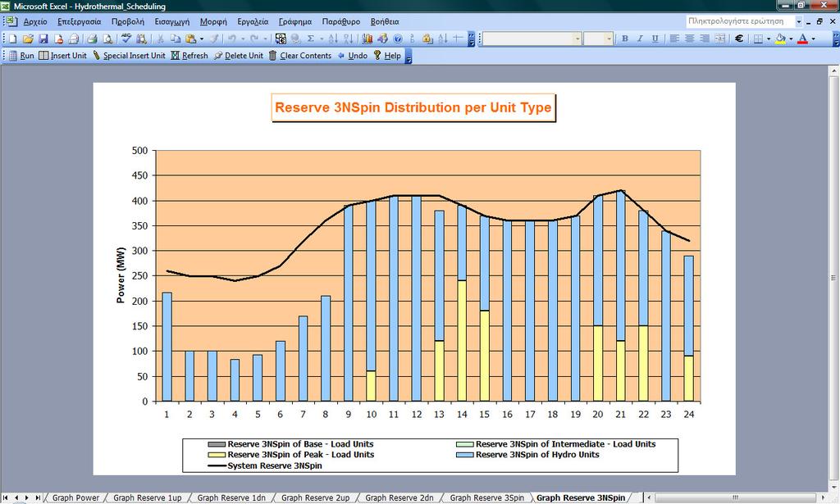Open the Βοήθεια menu
This screenshot has height=504, width=840.
[385, 22]
